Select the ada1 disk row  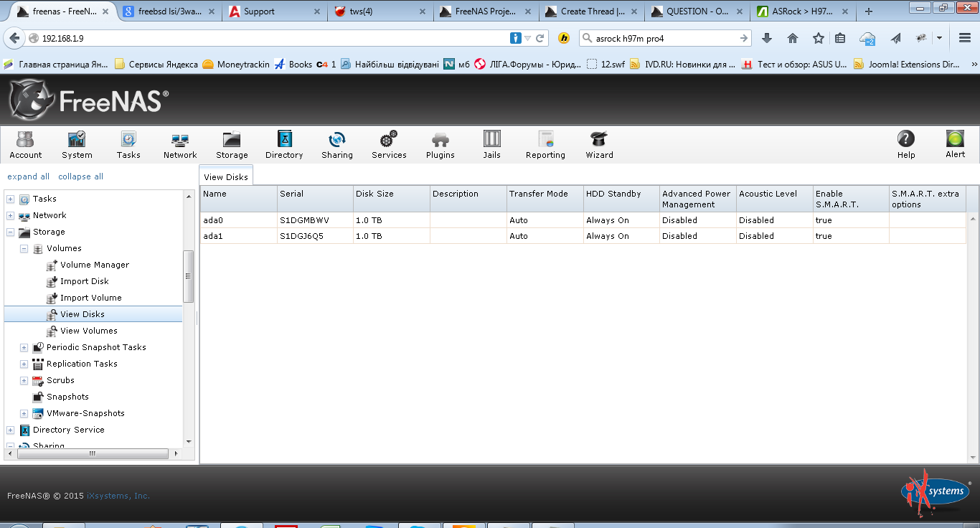(583, 236)
